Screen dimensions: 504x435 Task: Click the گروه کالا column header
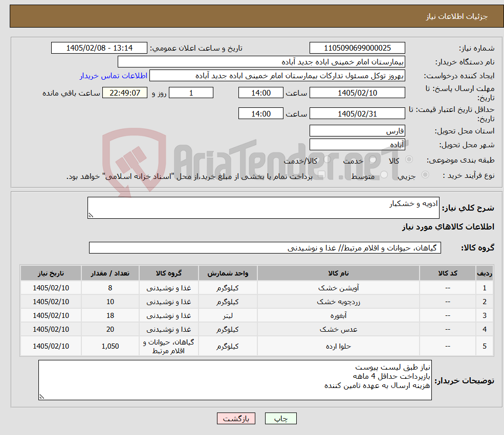169,273
